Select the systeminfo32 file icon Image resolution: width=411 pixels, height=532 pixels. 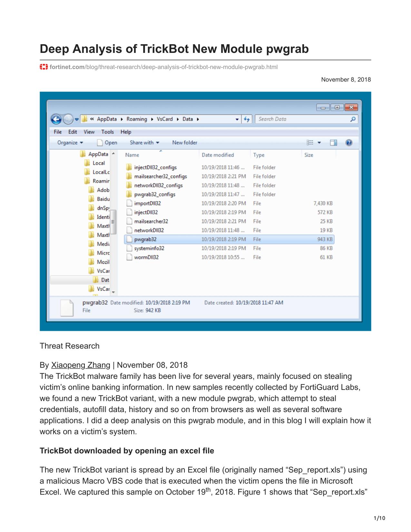point(129,248)
